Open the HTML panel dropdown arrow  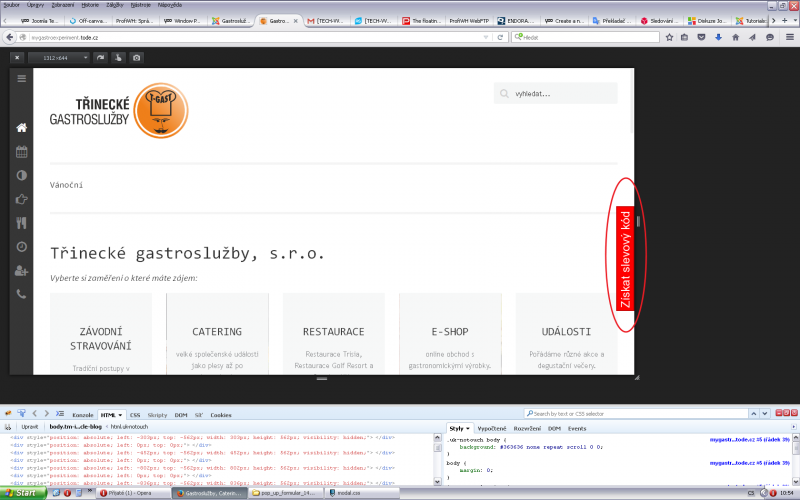tap(120, 415)
